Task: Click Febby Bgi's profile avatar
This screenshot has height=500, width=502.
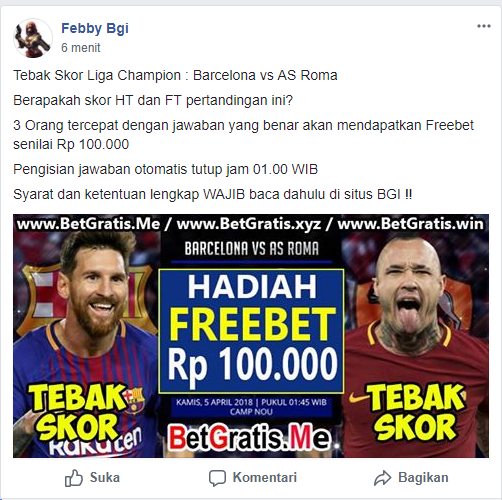Action: pyautogui.click(x=33, y=38)
